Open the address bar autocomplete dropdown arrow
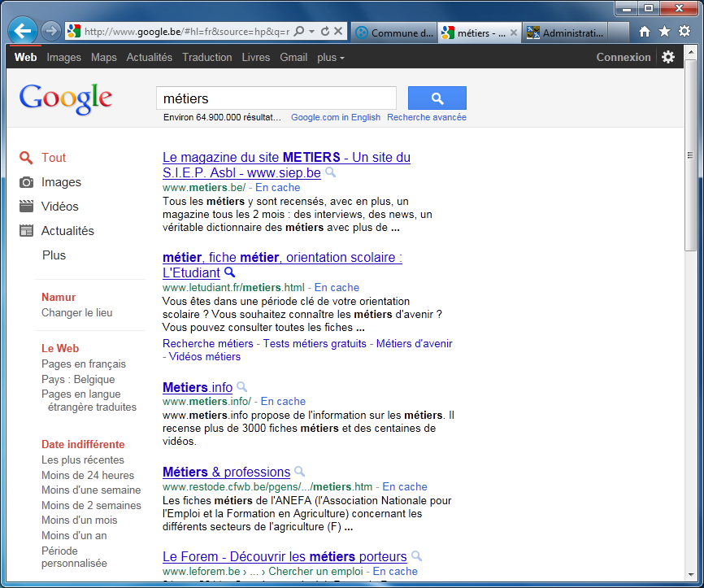This screenshot has height=588, width=704. (x=312, y=32)
